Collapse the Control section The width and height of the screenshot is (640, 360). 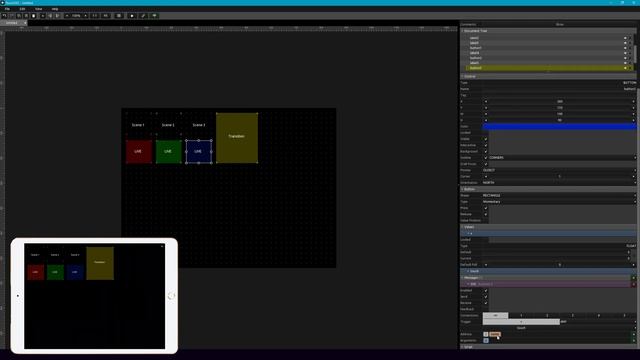pyautogui.click(x=548, y=76)
